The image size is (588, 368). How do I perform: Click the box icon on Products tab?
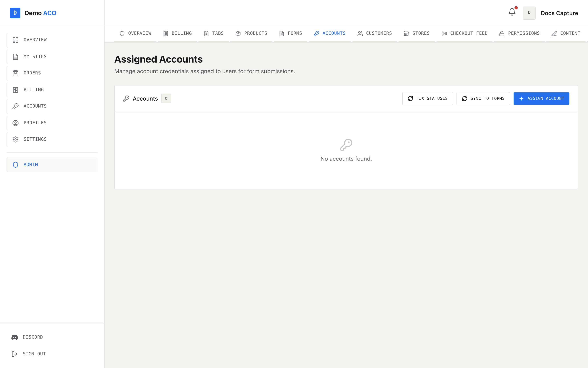(x=238, y=34)
